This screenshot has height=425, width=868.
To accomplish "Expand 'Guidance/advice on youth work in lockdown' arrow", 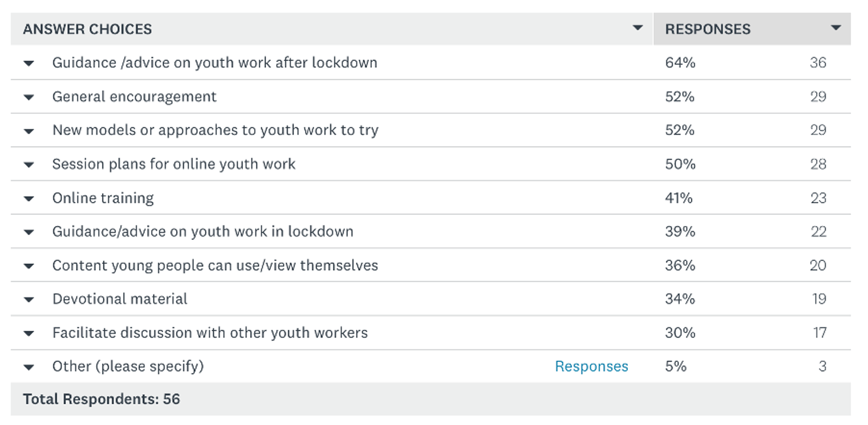I will tap(29, 232).
